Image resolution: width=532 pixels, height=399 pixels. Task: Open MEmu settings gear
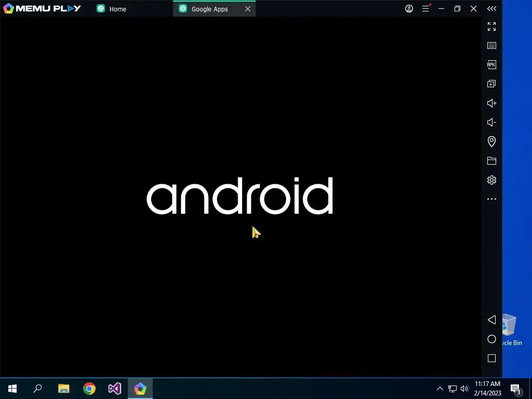[491, 180]
